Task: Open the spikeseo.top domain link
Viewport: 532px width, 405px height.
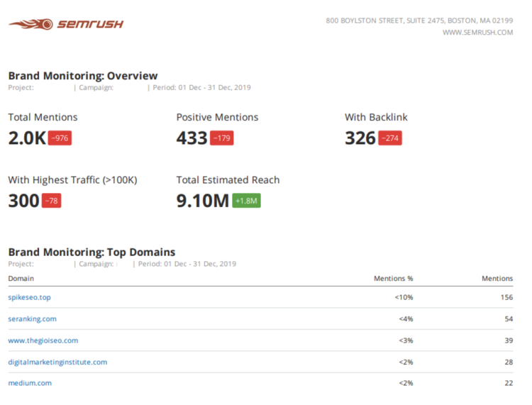Action: (30, 297)
